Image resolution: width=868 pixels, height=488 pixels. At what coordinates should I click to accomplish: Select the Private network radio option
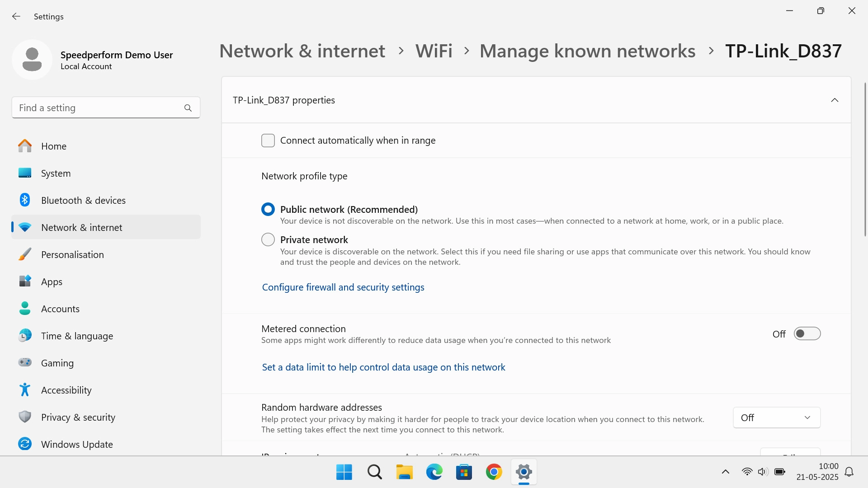pyautogui.click(x=268, y=239)
